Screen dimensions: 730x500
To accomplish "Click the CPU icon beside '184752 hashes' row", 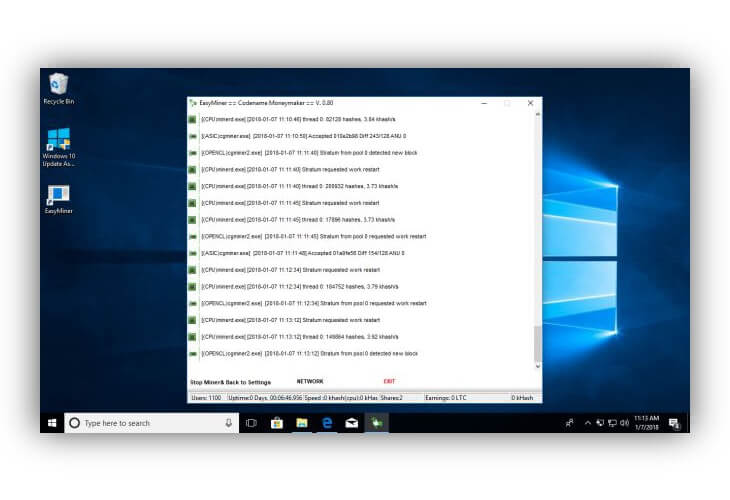I will click(192, 287).
